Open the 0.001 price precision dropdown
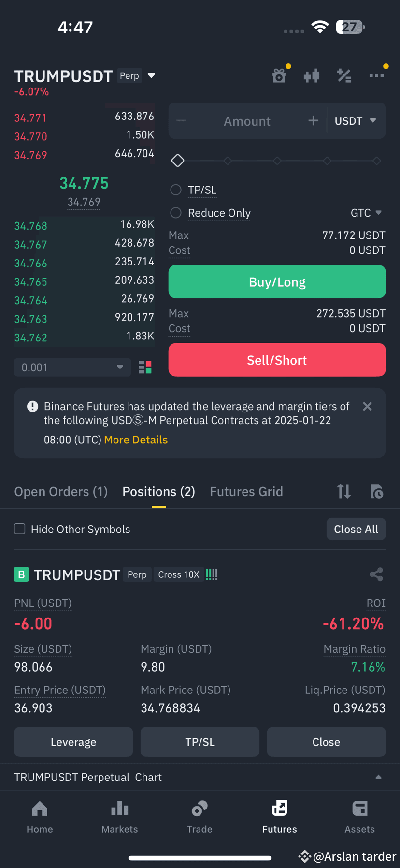Image resolution: width=400 pixels, height=868 pixels. [x=72, y=368]
